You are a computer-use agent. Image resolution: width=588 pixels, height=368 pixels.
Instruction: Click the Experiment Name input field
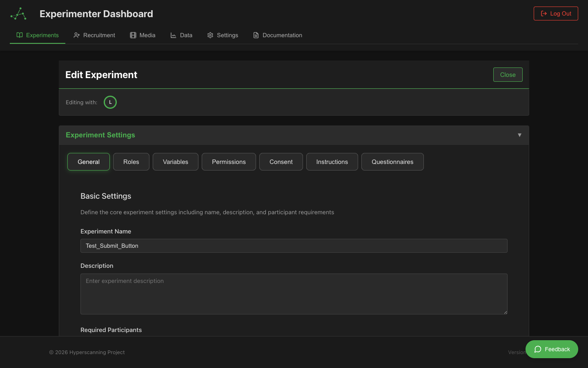[294, 246]
